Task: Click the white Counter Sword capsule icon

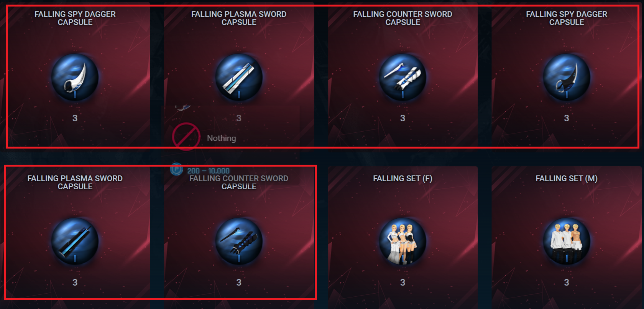Action: 402,77
